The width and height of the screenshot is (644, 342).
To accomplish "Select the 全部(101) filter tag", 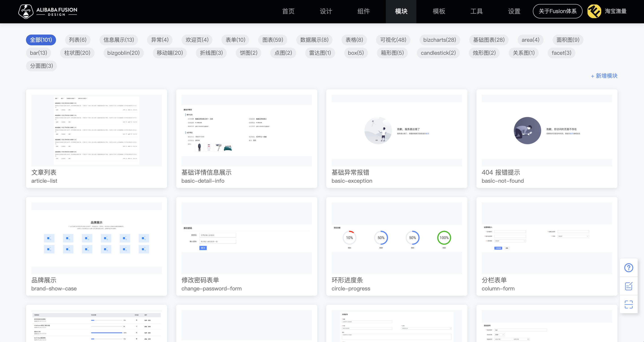I will 41,40.
